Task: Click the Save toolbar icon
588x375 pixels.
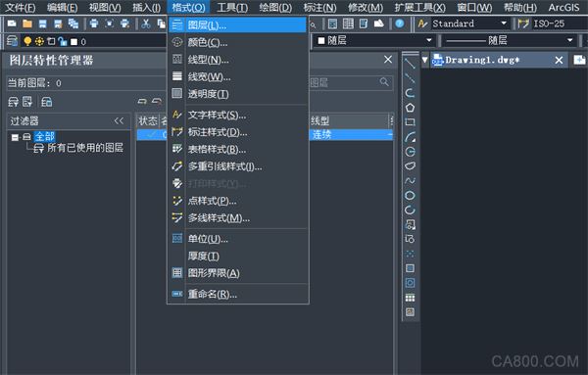Action: (x=43, y=23)
